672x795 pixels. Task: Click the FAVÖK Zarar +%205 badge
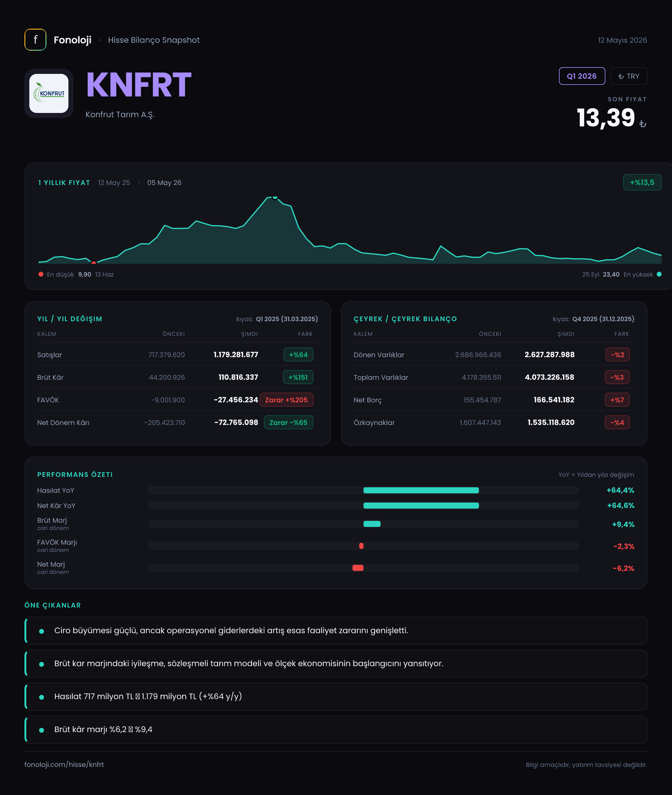coord(287,400)
